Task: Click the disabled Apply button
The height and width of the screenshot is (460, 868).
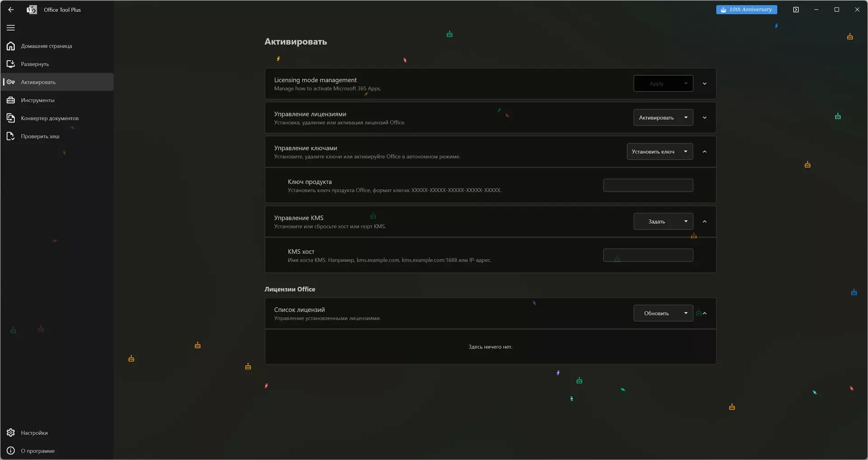Action: (656, 83)
